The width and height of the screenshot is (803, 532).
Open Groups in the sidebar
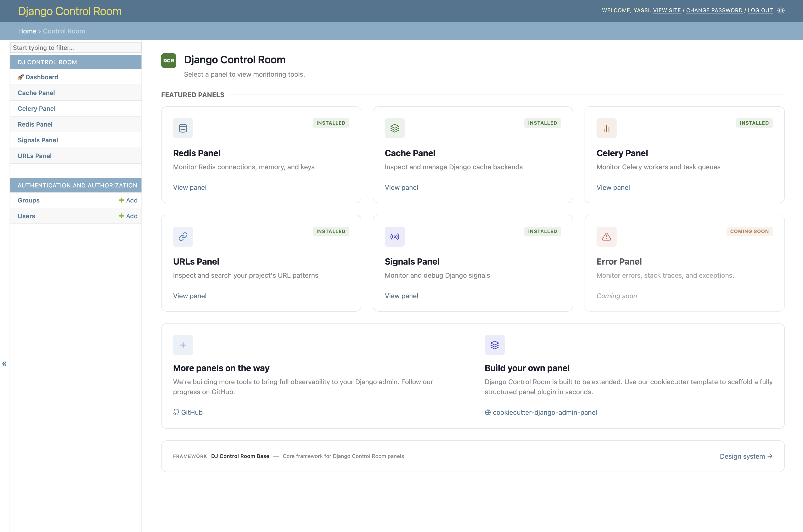tap(28, 200)
